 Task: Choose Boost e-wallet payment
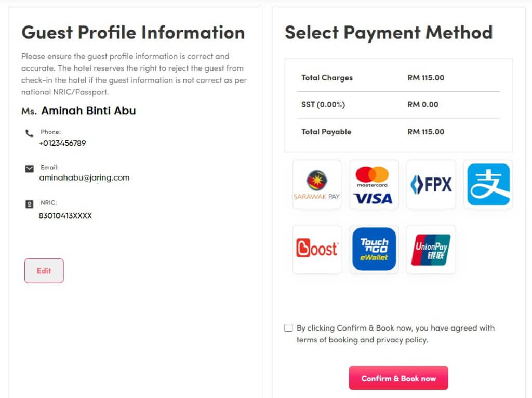pyautogui.click(x=317, y=249)
